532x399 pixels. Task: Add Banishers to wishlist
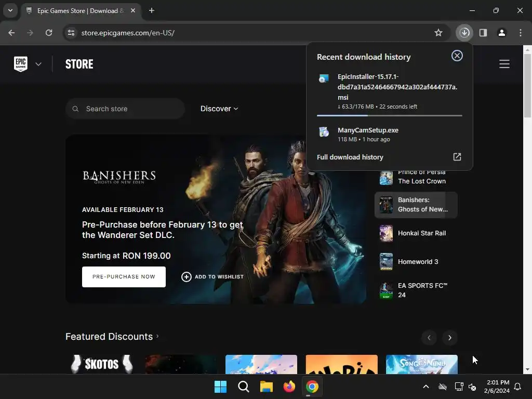pos(212,277)
